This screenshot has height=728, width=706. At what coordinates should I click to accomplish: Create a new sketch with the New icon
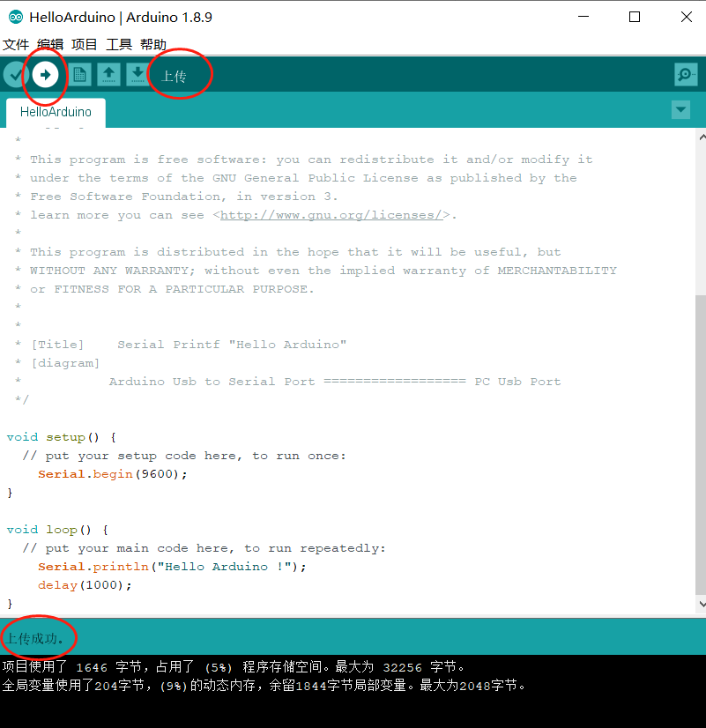(80, 74)
